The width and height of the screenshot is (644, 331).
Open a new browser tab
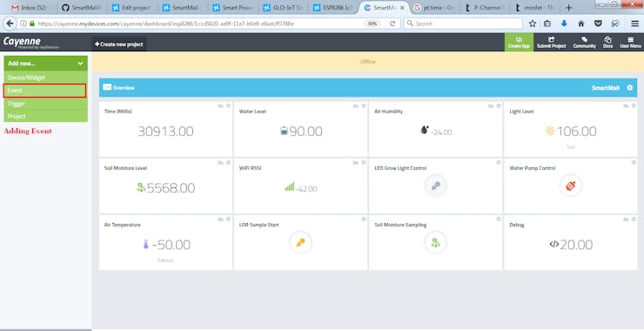(568, 7)
